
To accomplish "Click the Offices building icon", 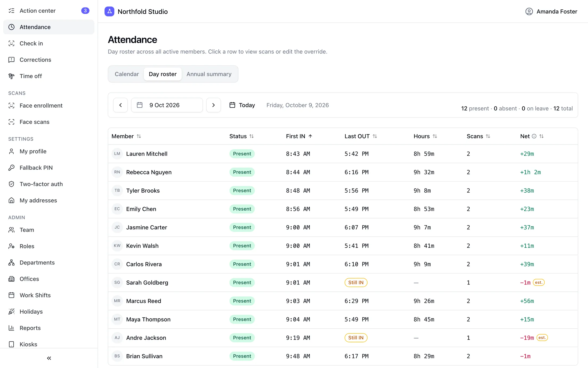I will (x=11, y=279).
